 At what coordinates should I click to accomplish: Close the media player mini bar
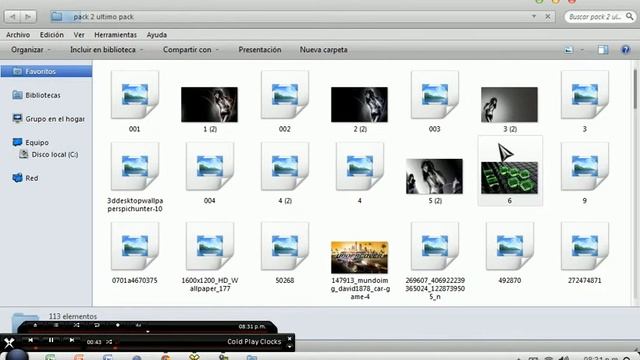pos(289,339)
